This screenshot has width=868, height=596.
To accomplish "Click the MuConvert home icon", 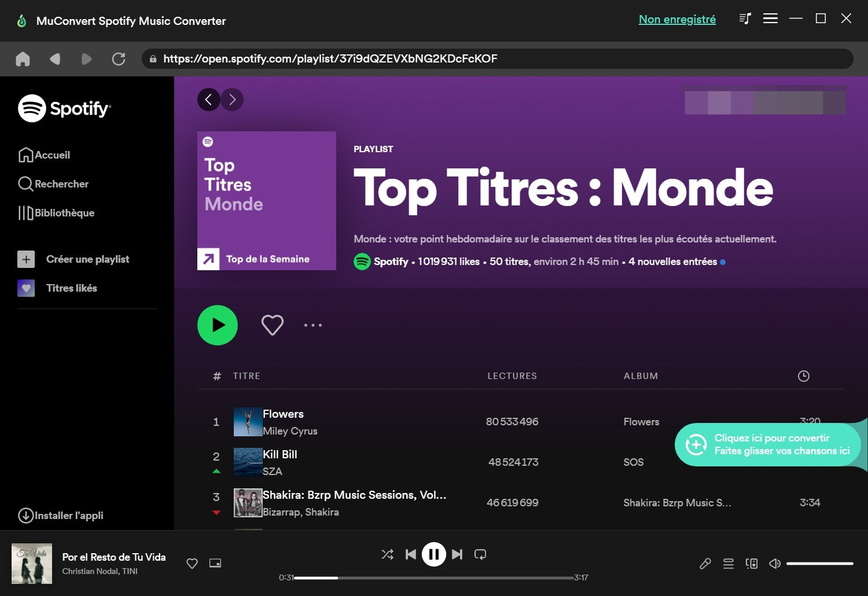I will point(23,58).
